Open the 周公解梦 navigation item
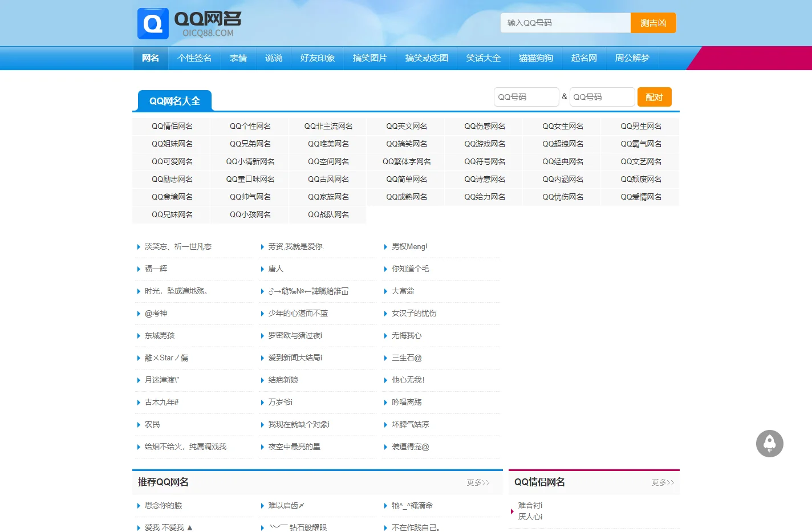Image resolution: width=812 pixels, height=532 pixels. coord(632,58)
